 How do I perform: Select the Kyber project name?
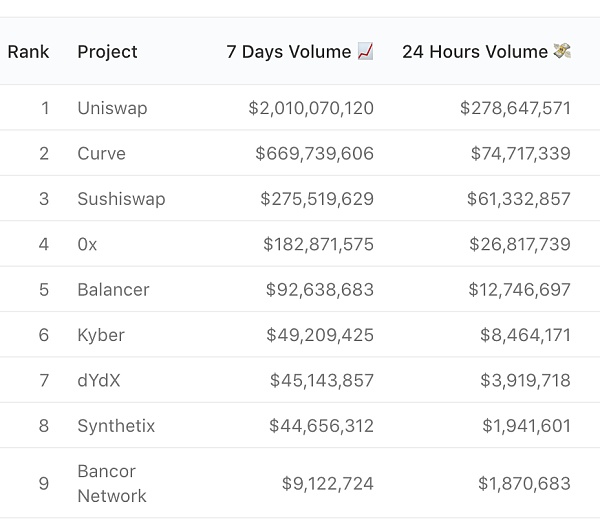pos(101,335)
